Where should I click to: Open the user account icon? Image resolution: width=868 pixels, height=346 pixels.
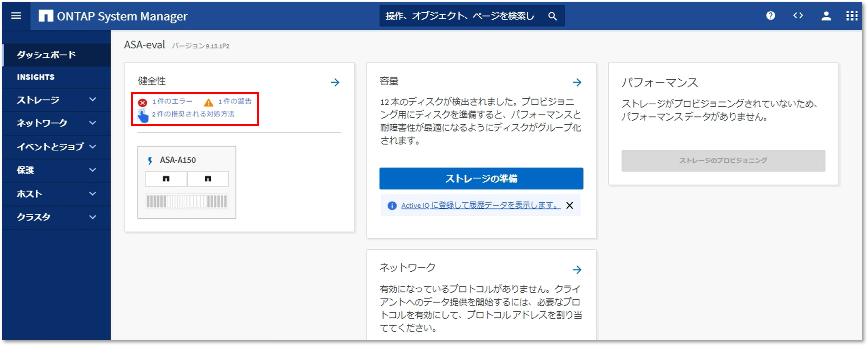click(826, 16)
